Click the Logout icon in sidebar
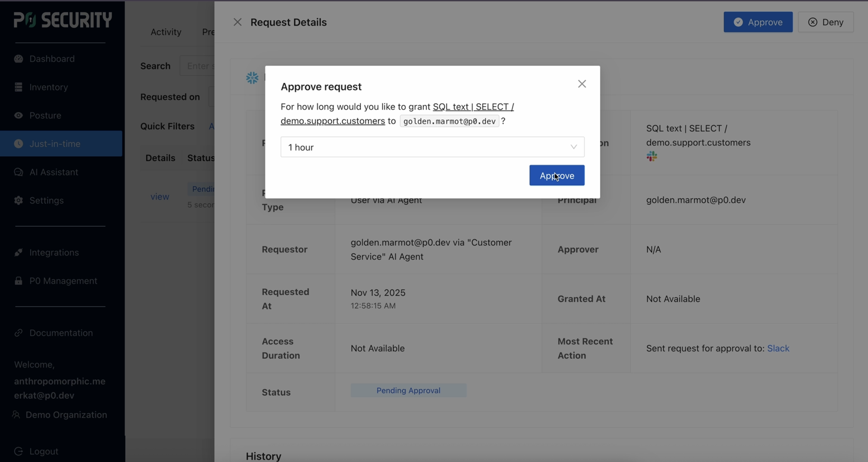 [x=19, y=451]
